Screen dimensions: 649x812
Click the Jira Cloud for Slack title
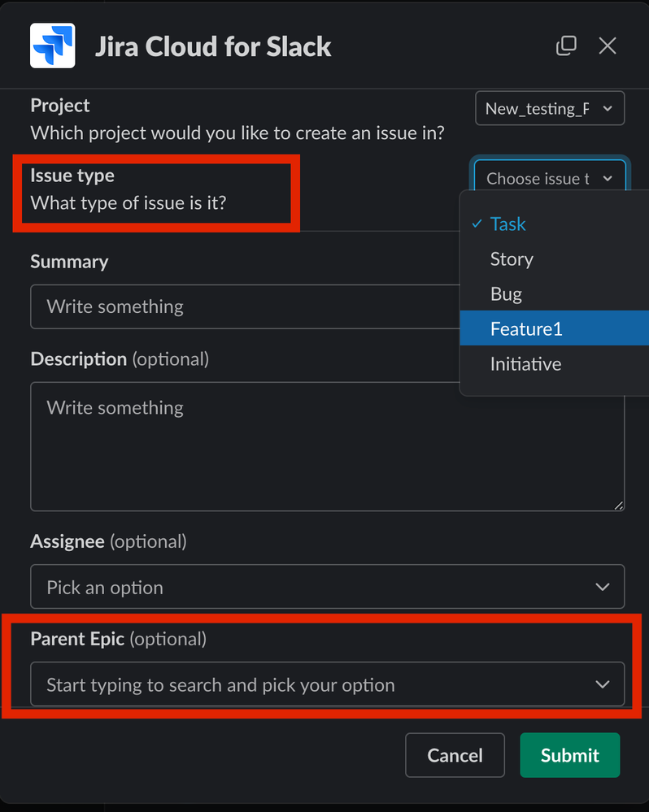click(213, 46)
